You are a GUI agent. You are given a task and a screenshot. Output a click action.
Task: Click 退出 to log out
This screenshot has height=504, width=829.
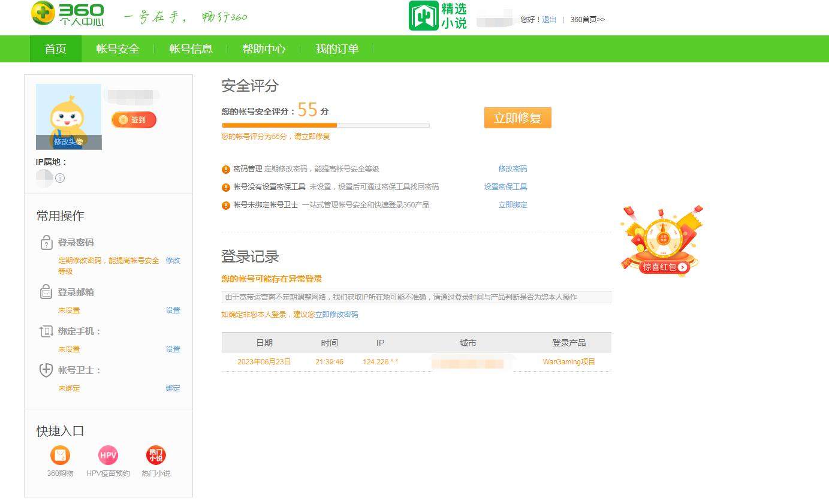click(x=548, y=20)
